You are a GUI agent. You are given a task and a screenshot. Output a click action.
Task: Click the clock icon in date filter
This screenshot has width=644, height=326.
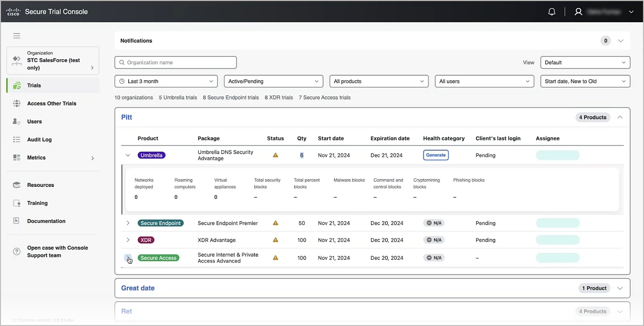coord(122,81)
